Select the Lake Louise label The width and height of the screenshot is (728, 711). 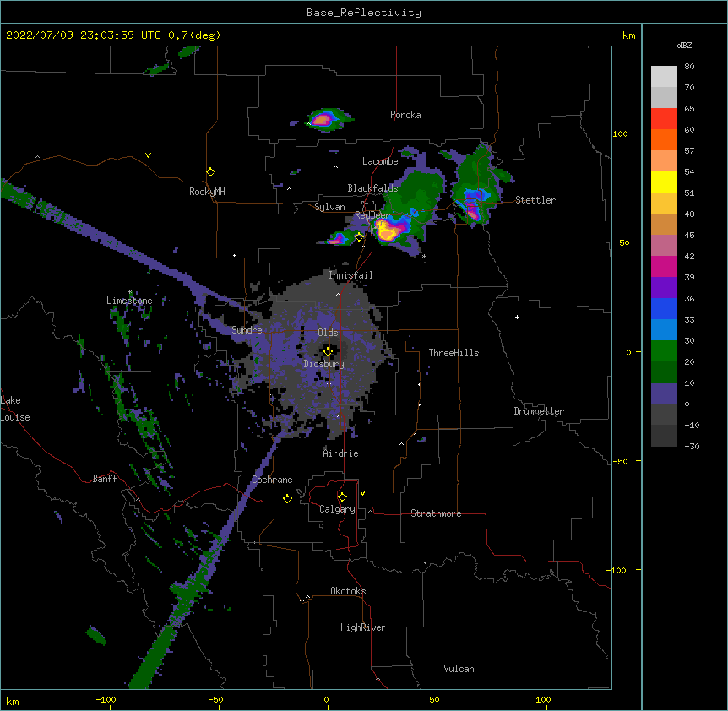click(15, 409)
